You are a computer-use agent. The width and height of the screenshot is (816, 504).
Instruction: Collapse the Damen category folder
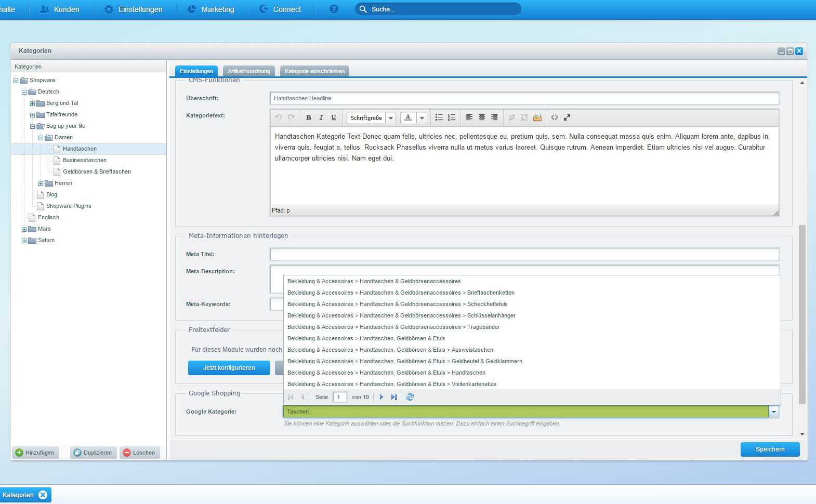click(41, 138)
